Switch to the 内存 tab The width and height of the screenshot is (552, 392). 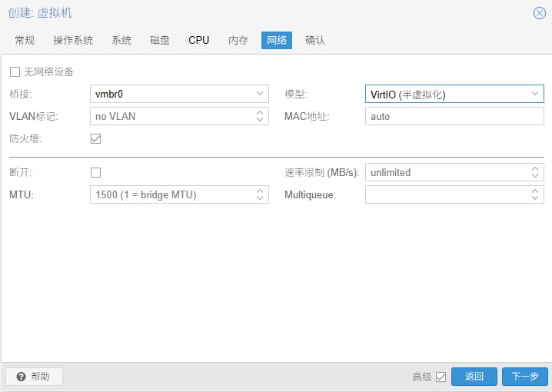[238, 40]
